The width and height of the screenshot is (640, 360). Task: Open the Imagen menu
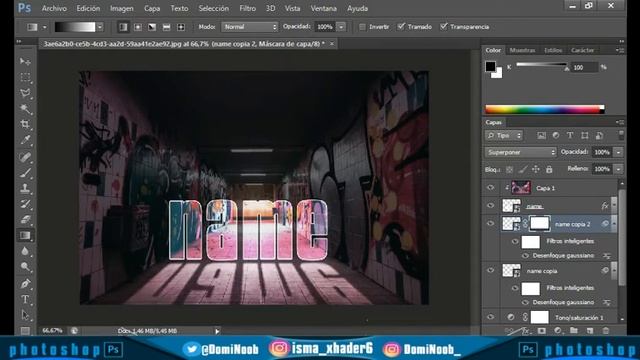tap(122, 8)
